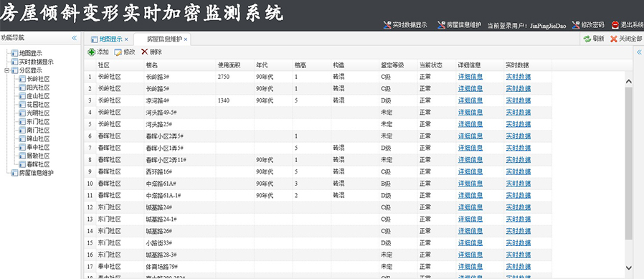Click the vertical scrollbar thumb of the table
Screen dimensions: 644x279
coord(628,163)
